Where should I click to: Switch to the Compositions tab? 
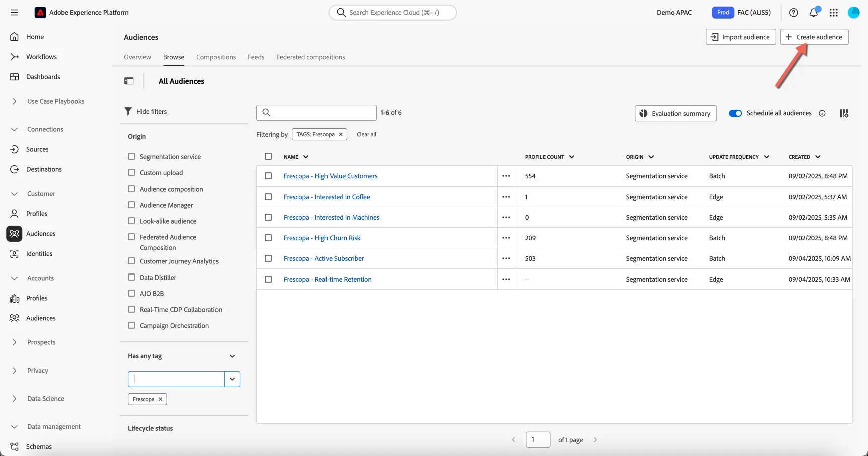tap(216, 57)
